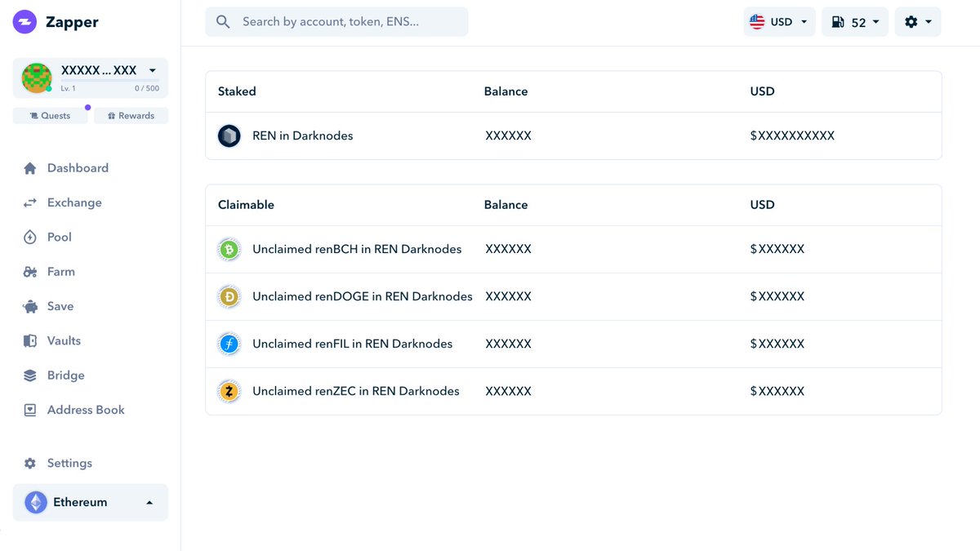The height and width of the screenshot is (551, 980).
Task: Open the Rewards button
Action: click(131, 116)
